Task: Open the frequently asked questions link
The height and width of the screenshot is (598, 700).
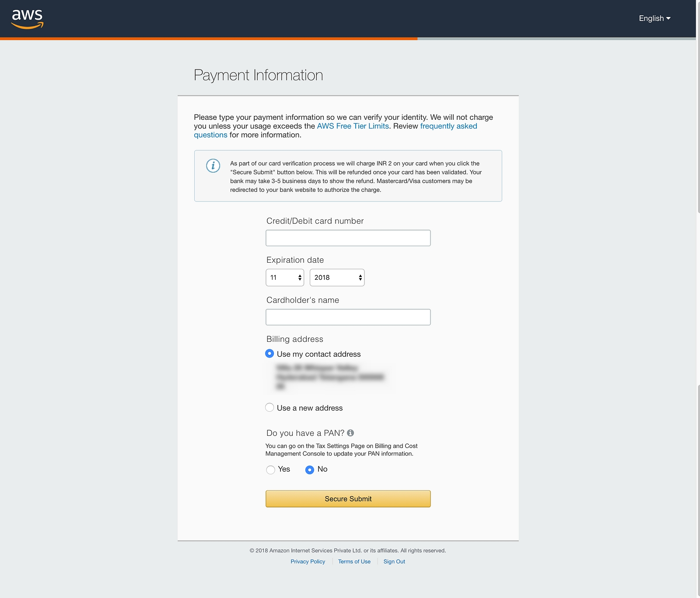Action: [448, 126]
